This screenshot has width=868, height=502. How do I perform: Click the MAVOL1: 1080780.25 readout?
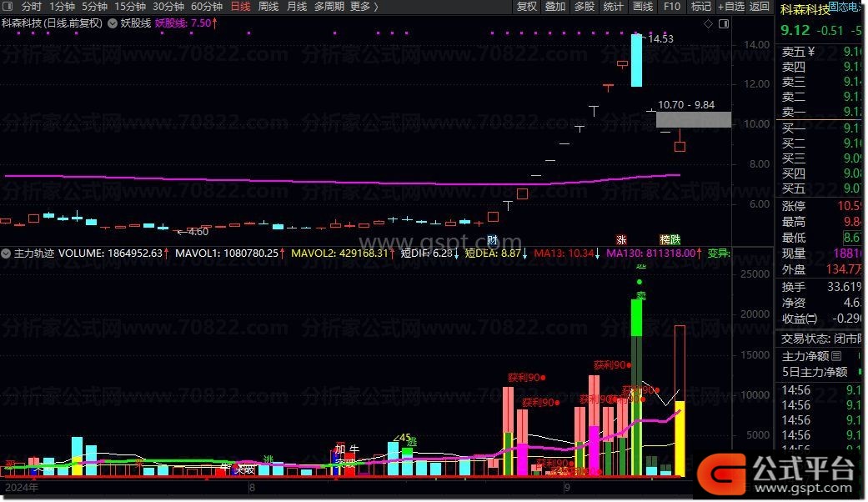pyautogui.click(x=229, y=254)
